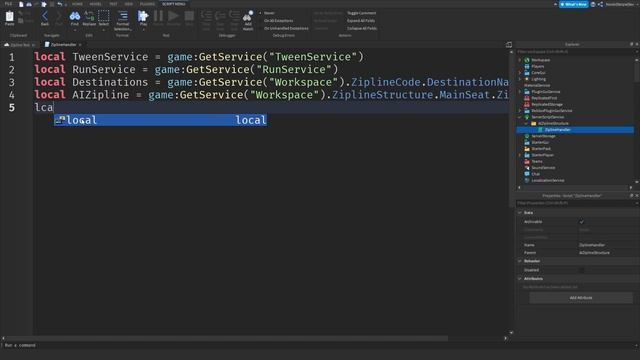Switch to the VIEW ribbon tab

pos(129,4)
